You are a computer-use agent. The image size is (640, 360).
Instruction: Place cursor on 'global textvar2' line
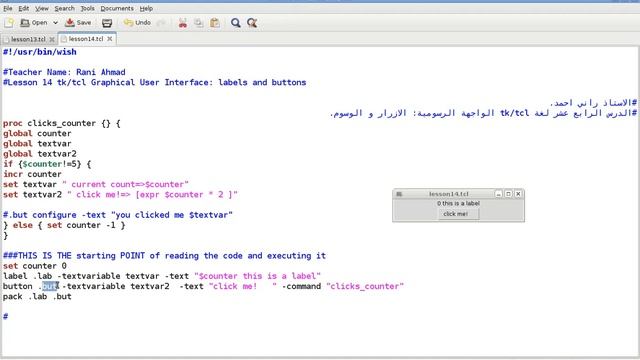point(40,154)
